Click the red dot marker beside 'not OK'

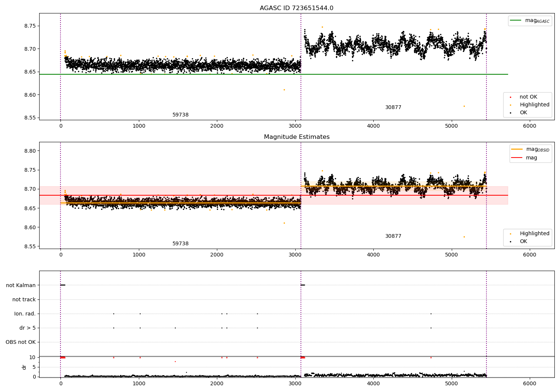(x=510, y=97)
